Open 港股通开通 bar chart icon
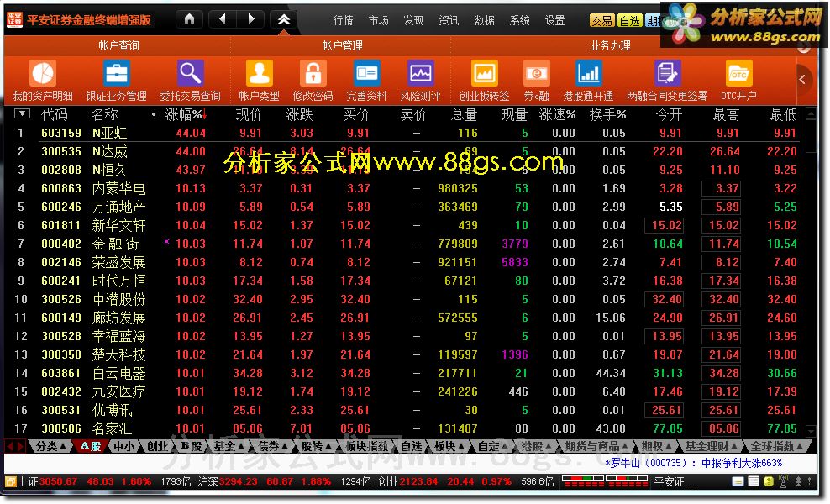 [588, 74]
